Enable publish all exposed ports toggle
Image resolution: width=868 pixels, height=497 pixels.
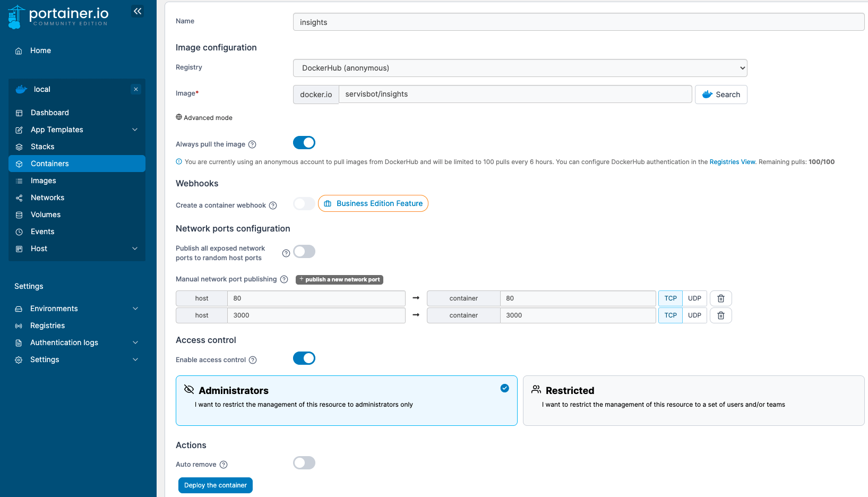[x=304, y=252]
